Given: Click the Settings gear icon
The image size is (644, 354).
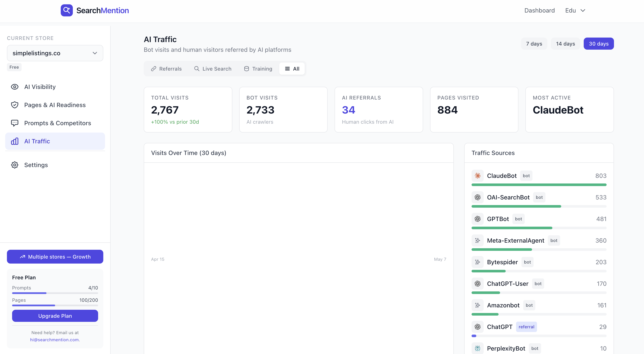Looking at the screenshot, I should (15, 165).
